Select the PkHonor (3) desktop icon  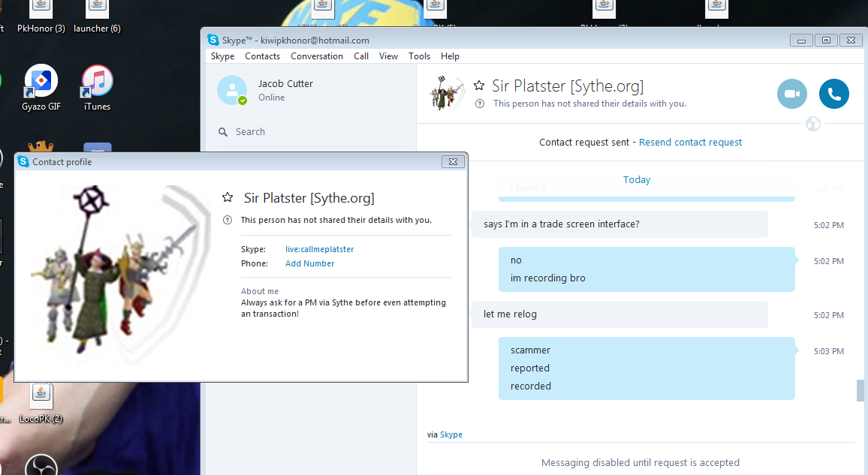(41, 18)
